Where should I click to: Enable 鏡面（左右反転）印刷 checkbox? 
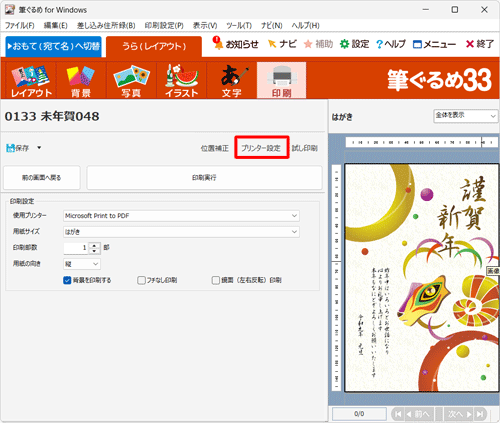pos(216,280)
